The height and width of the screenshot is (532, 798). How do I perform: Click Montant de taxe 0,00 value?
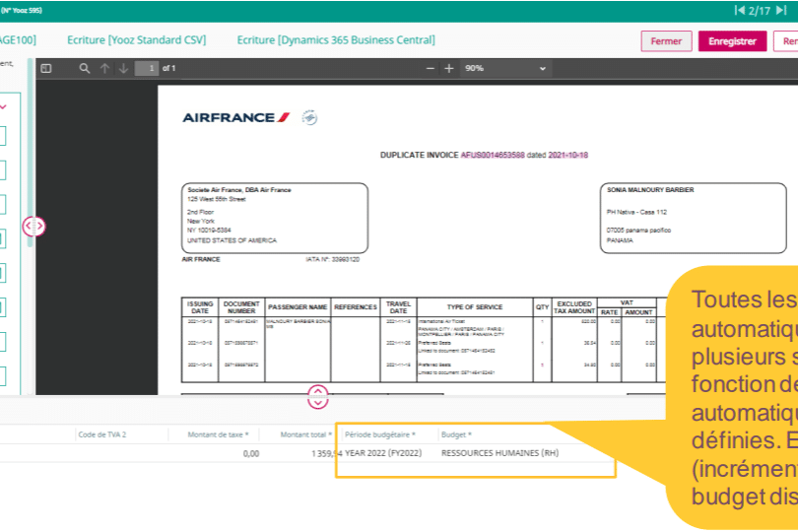coord(251,453)
